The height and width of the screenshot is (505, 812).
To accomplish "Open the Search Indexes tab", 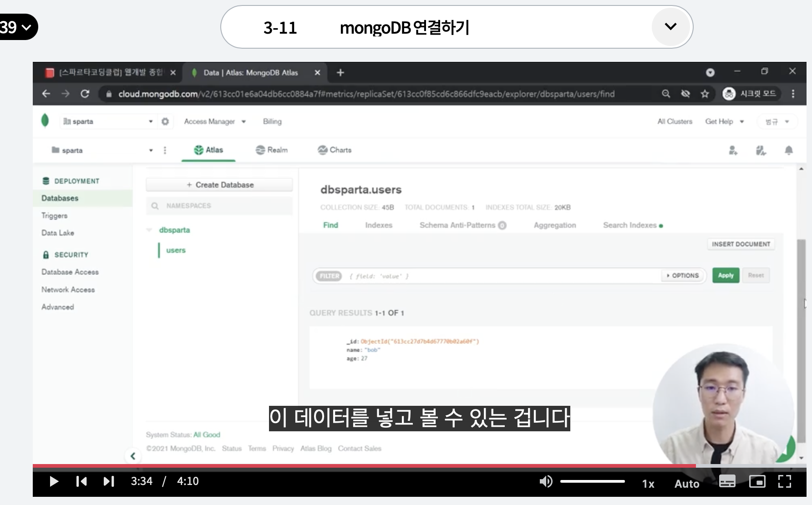I will click(x=633, y=225).
